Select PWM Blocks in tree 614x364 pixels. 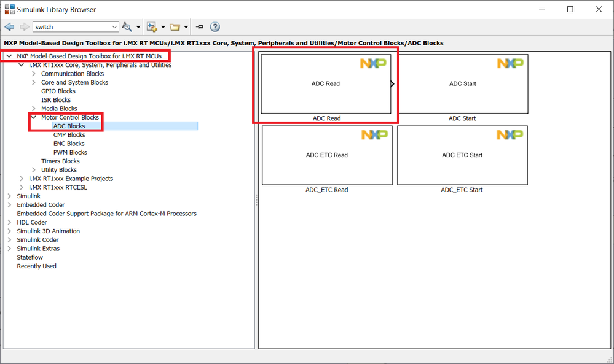click(x=70, y=152)
